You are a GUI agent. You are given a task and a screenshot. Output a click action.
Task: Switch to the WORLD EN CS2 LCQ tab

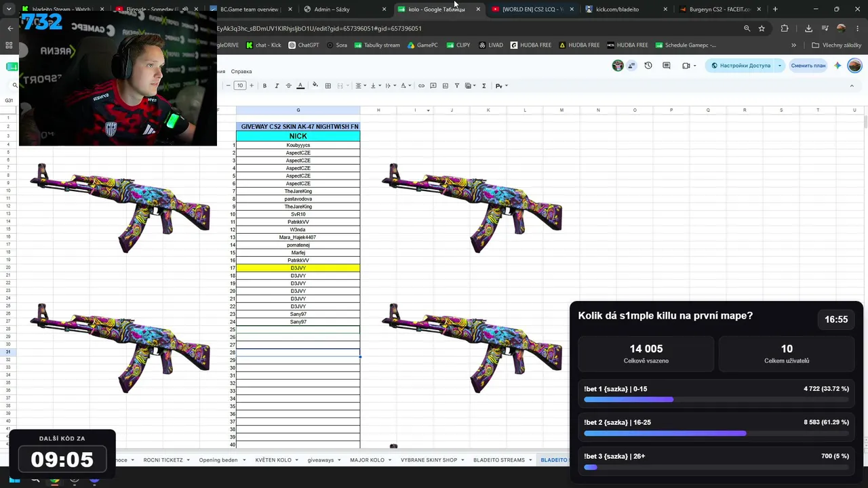click(532, 9)
